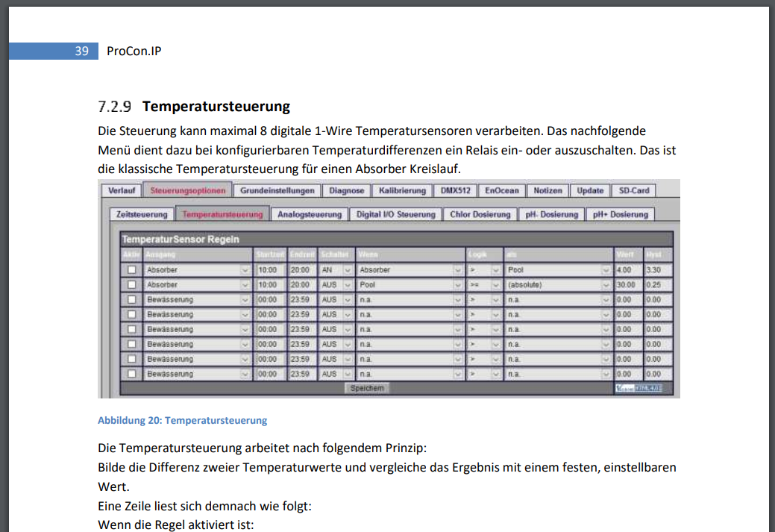Click the 10:00 Startzeit field in the AN row
Image resolution: width=775 pixels, height=532 pixels.
[x=270, y=270]
